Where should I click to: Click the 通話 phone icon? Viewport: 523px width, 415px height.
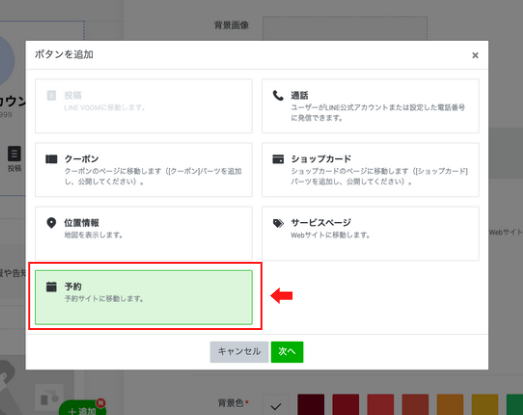pos(278,95)
